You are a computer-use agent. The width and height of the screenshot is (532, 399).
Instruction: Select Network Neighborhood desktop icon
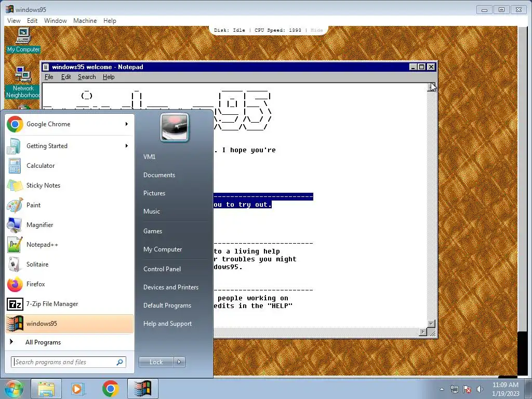(23, 83)
